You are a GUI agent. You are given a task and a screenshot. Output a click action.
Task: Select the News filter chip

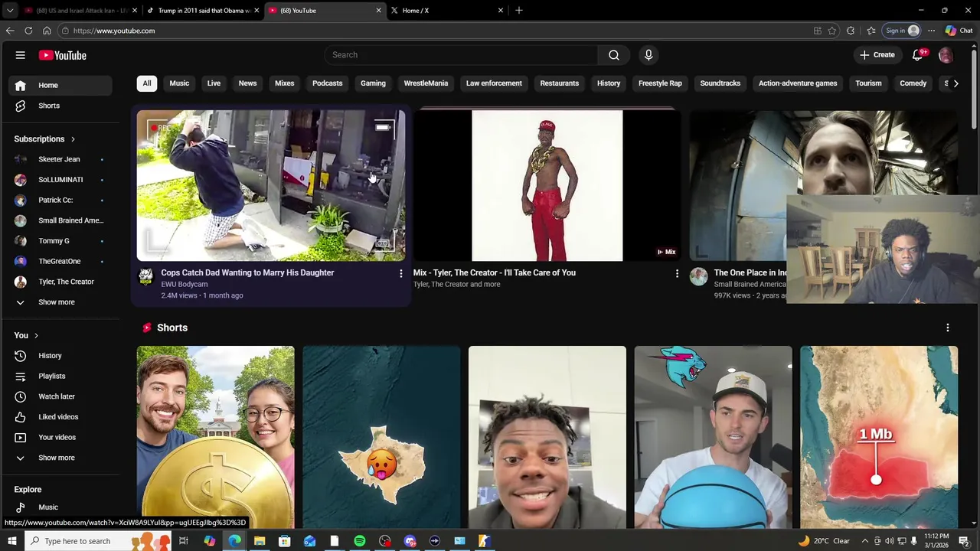pyautogui.click(x=247, y=83)
